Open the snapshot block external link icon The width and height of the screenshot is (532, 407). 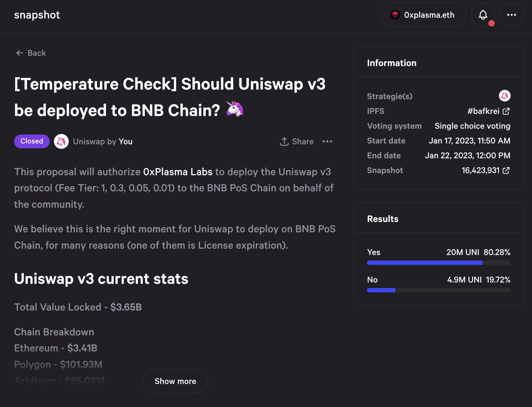tap(506, 170)
